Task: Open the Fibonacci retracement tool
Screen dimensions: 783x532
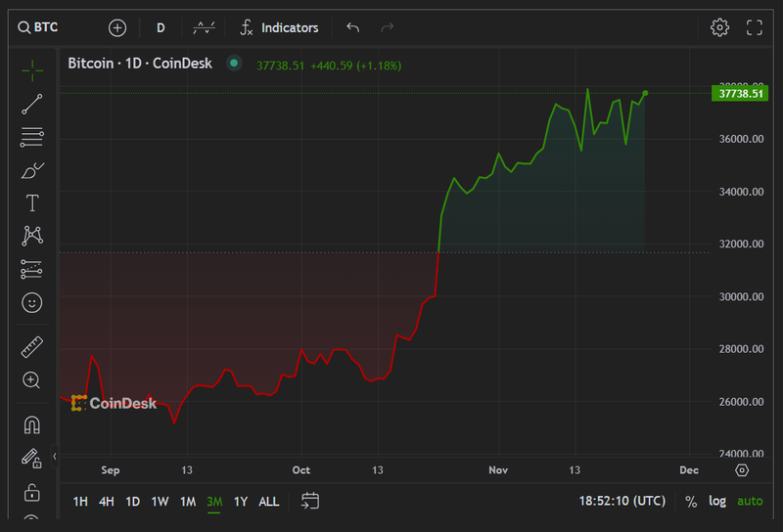Action: coord(31,137)
